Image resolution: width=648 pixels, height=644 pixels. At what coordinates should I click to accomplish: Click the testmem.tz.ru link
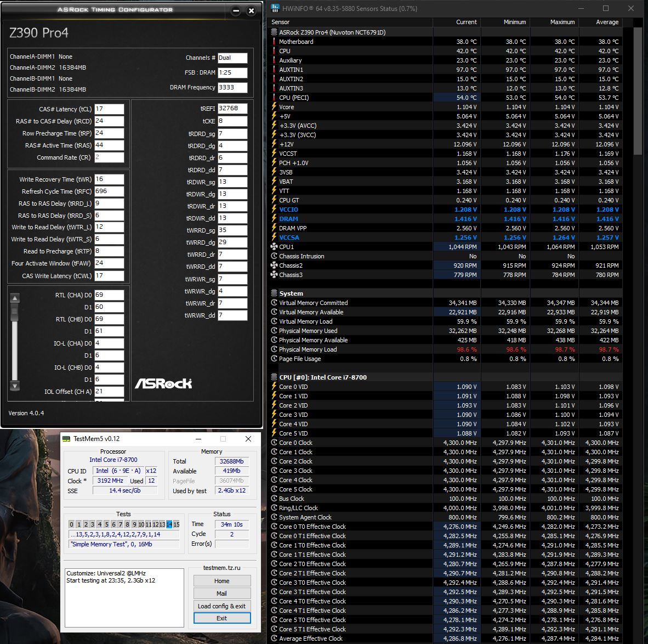click(x=222, y=568)
